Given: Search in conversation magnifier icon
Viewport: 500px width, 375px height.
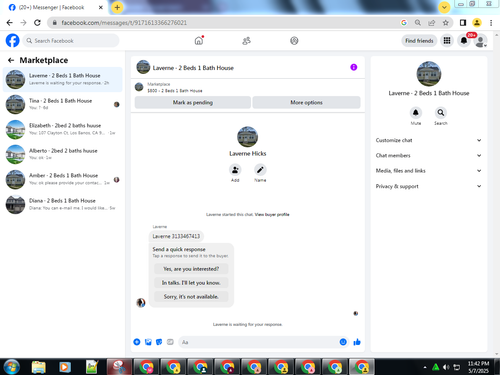Looking at the screenshot, I should [x=441, y=113].
